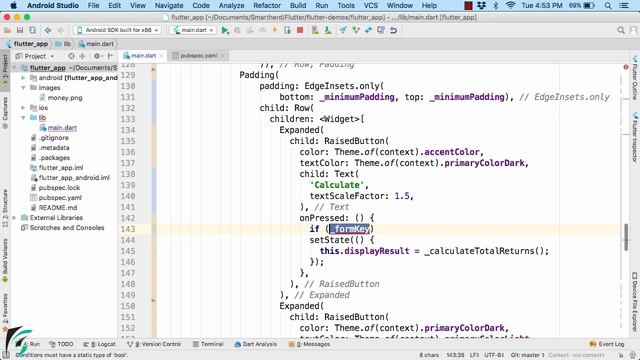Open the 6: Logcat tool window
640x360 pixels.
[100, 344]
